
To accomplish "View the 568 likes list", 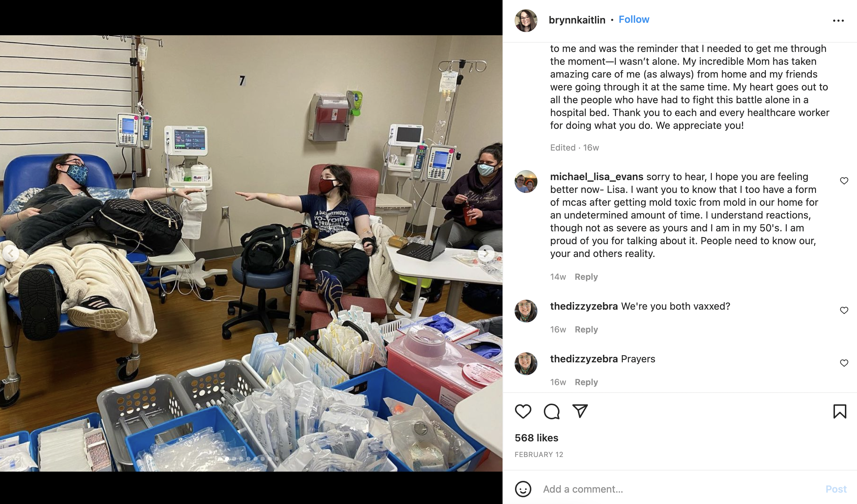I will 536,438.
